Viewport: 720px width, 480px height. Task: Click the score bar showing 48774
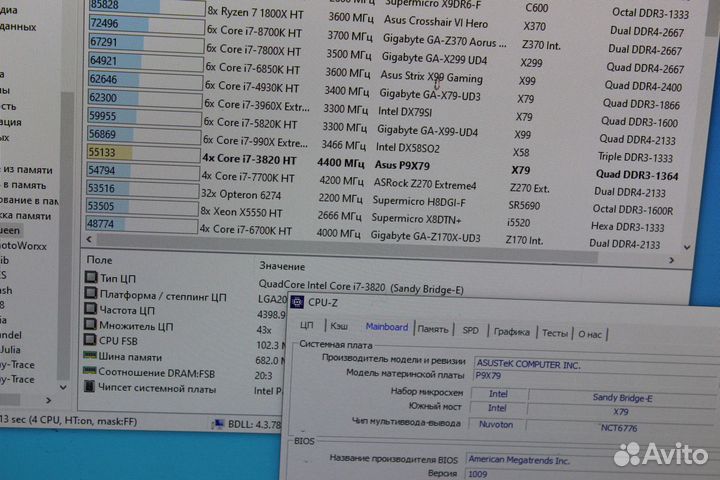(x=141, y=225)
